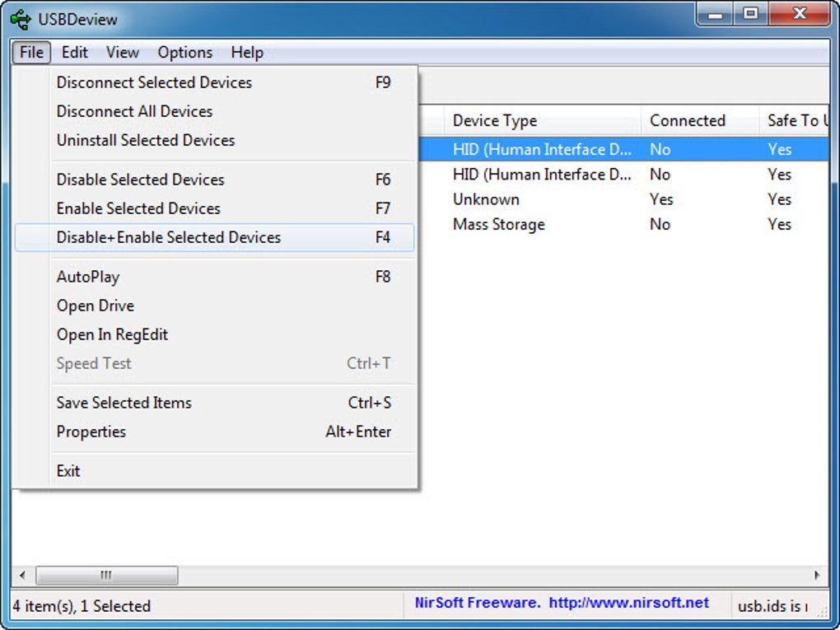The height and width of the screenshot is (630, 840).
Task: Open the Options menu
Action: 184,52
